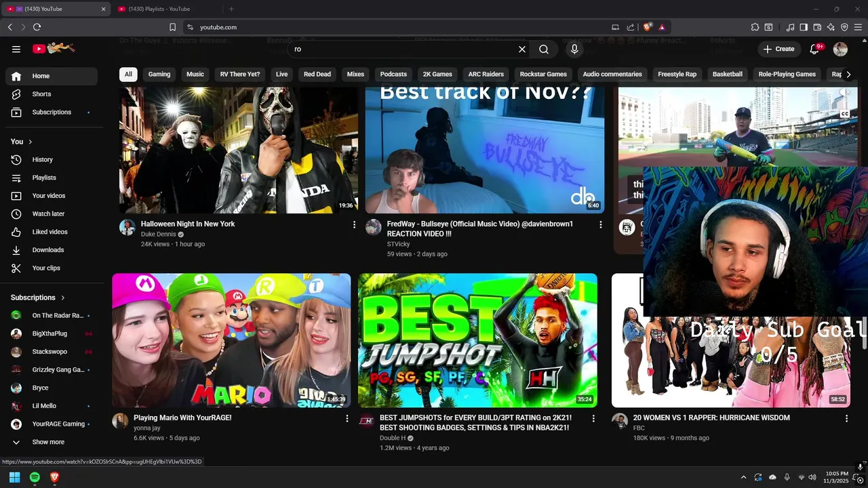Open Stackswopo subscription channel
868x488 pixels.
(x=52, y=352)
